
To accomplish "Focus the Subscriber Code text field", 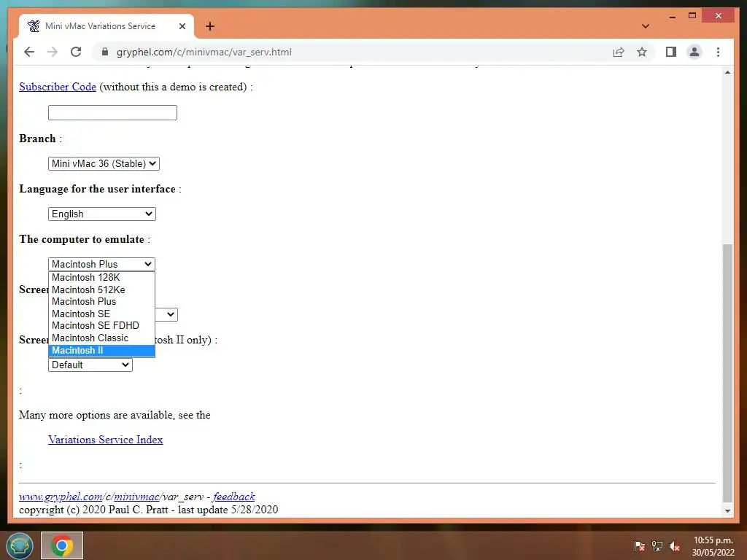I will tap(112, 112).
